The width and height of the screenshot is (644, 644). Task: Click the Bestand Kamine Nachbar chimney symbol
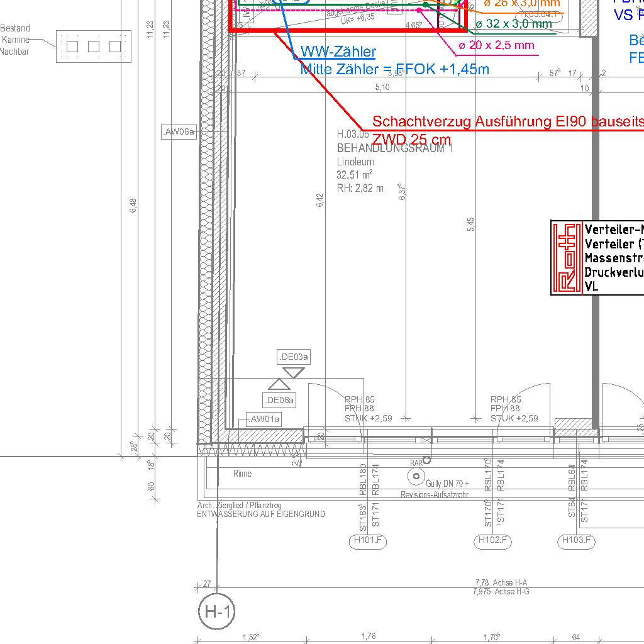[x=94, y=47]
